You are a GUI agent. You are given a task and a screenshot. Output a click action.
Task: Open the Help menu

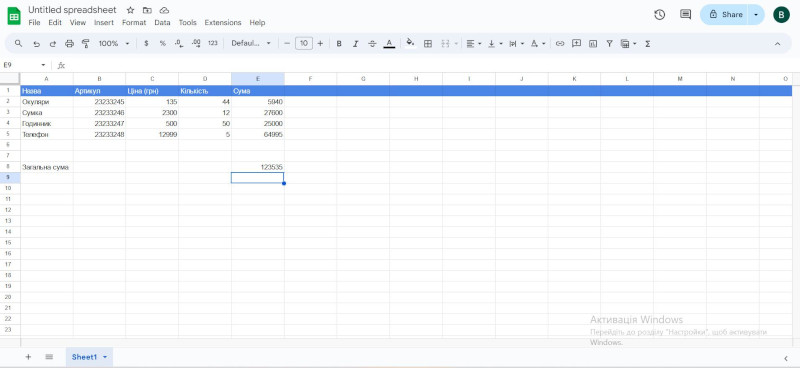click(257, 23)
